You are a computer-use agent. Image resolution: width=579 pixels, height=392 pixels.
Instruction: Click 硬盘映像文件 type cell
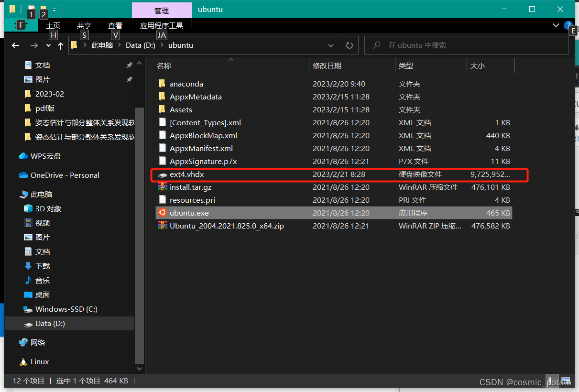420,174
